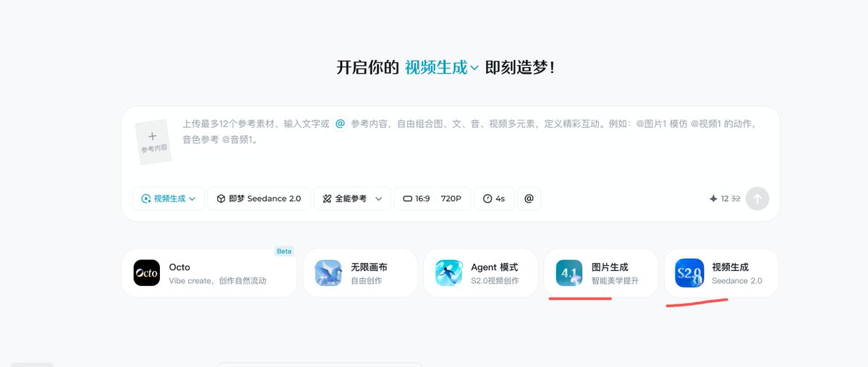Click the credits sparkle icon showing 12

(x=713, y=199)
